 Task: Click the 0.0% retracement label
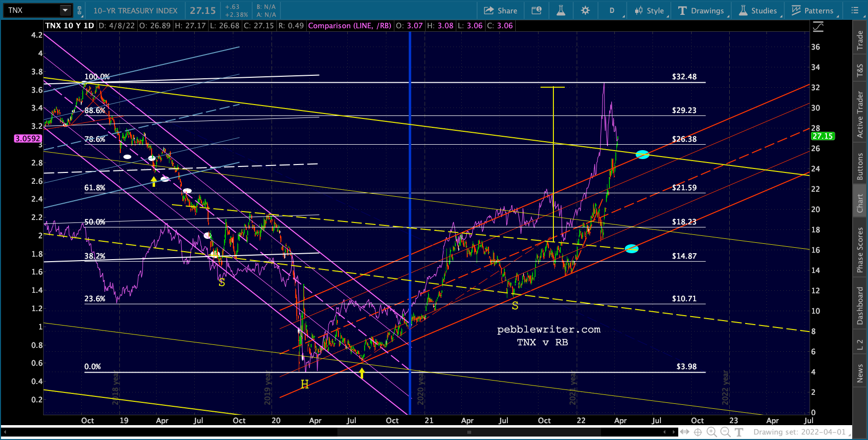point(93,367)
